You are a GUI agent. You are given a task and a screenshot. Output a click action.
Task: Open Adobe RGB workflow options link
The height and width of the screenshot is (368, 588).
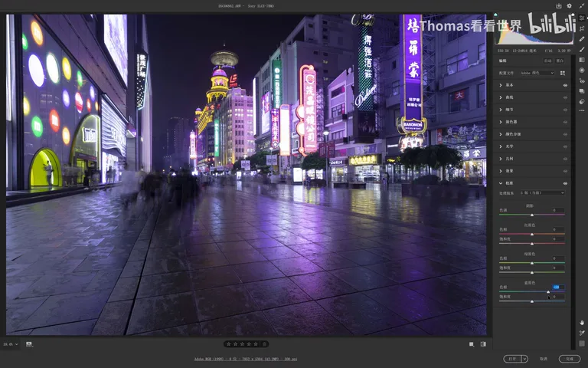click(x=246, y=359)
